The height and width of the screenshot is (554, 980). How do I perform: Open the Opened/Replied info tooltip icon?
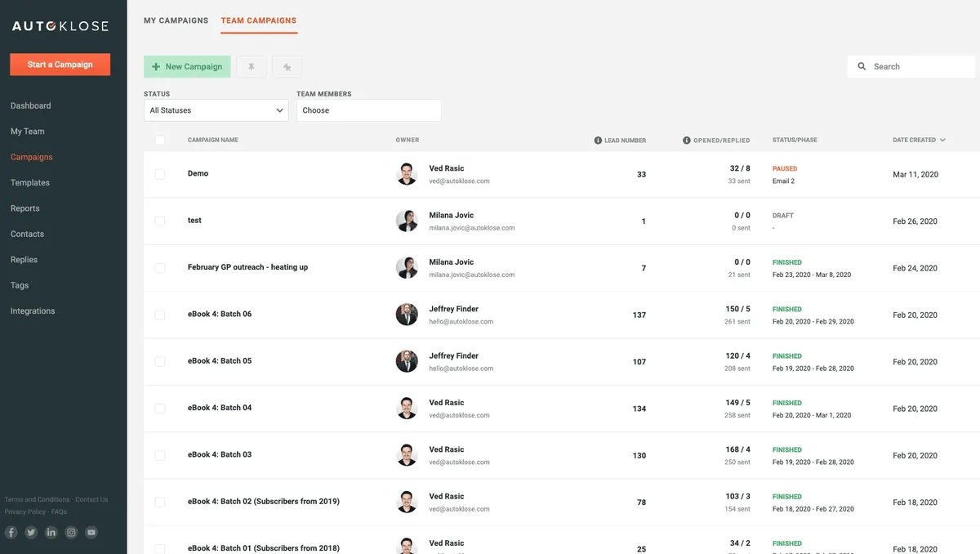(x=686, y=140)
